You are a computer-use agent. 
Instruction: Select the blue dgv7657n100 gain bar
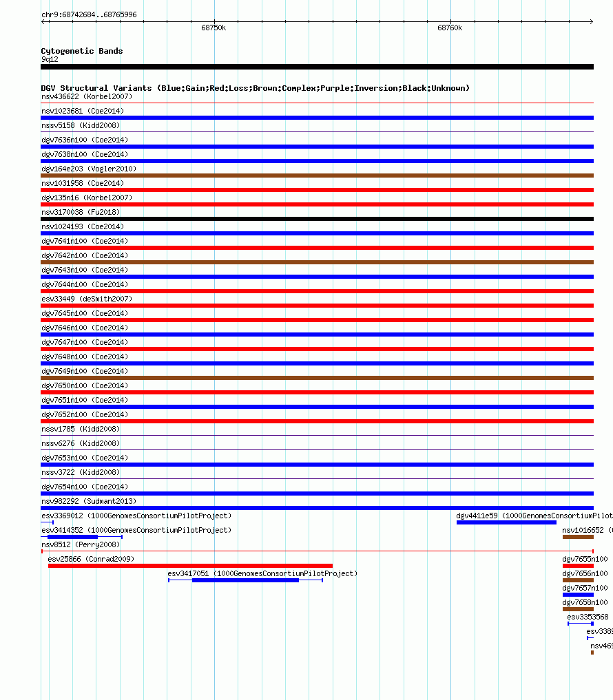pyautogui.click(x=578, y=595)
